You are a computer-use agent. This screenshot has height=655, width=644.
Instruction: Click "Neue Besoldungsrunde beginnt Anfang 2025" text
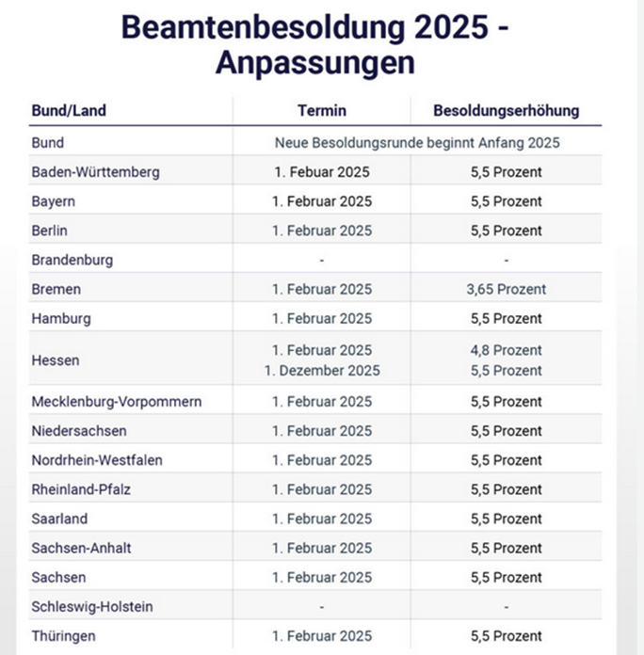coord(417,143)
